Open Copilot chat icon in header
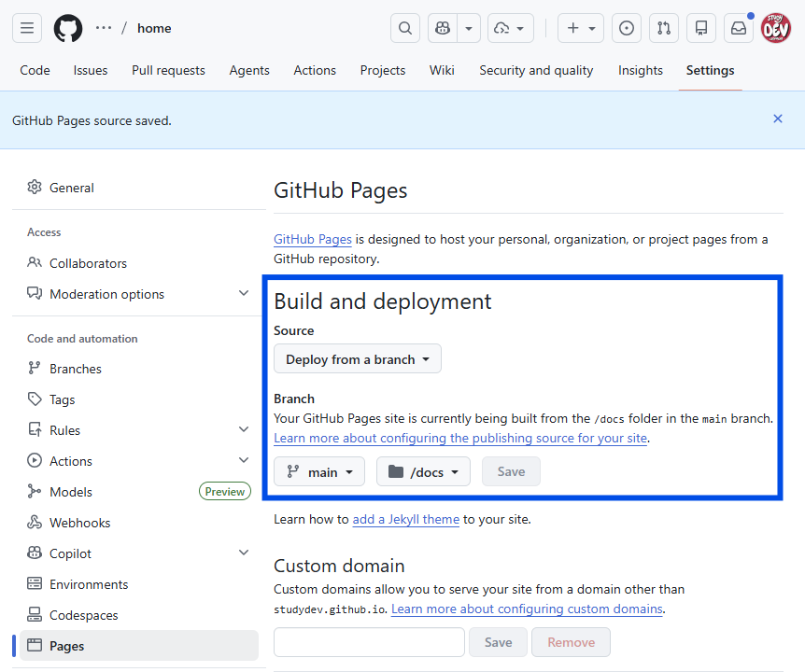The image size is (805, 672). (443, 28)
